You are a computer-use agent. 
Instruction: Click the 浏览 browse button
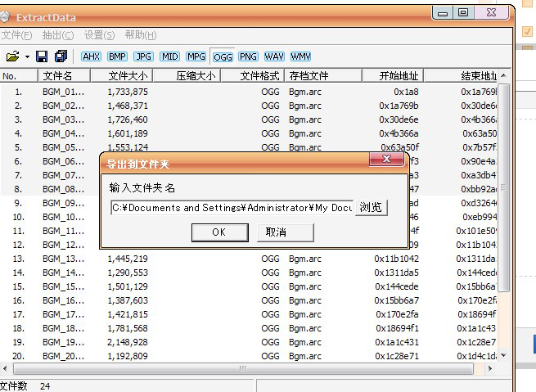click(x=371, y=208)
